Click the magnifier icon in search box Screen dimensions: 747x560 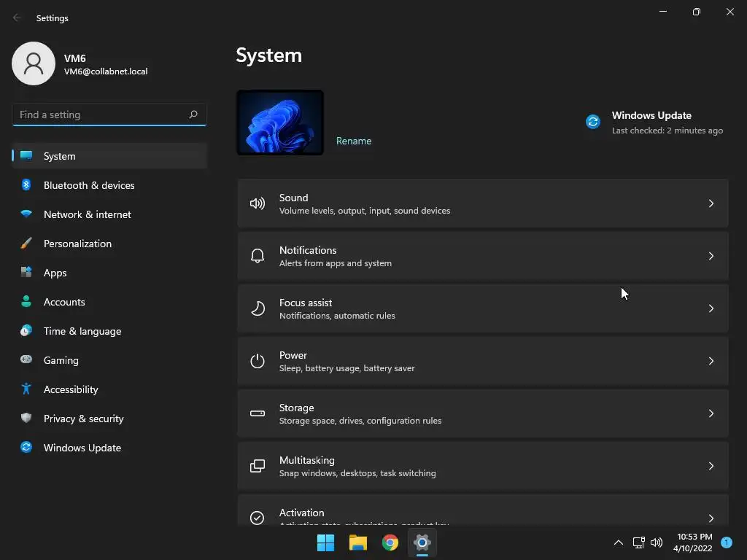[193, 114]
